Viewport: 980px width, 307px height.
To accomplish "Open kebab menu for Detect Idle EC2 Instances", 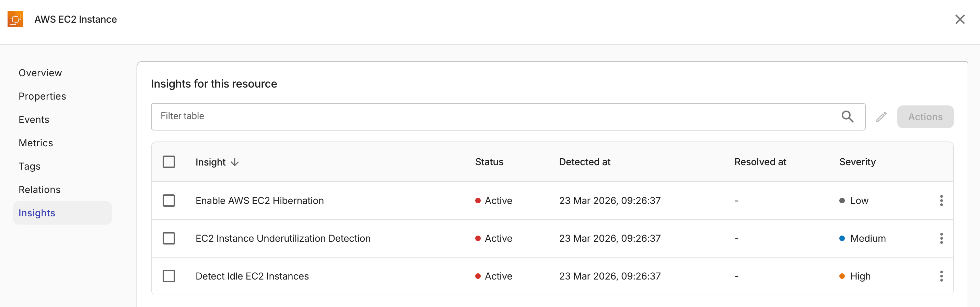I will 941,276.
